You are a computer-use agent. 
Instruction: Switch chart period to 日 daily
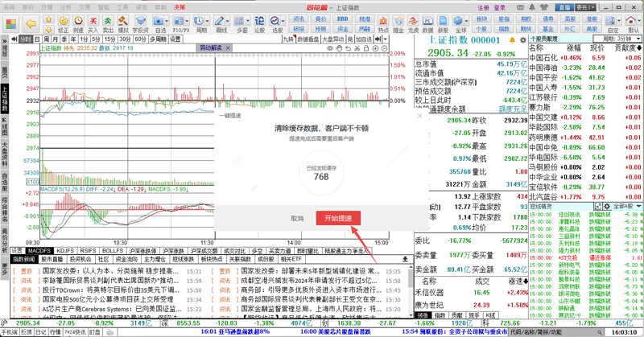tap(37, 39)
